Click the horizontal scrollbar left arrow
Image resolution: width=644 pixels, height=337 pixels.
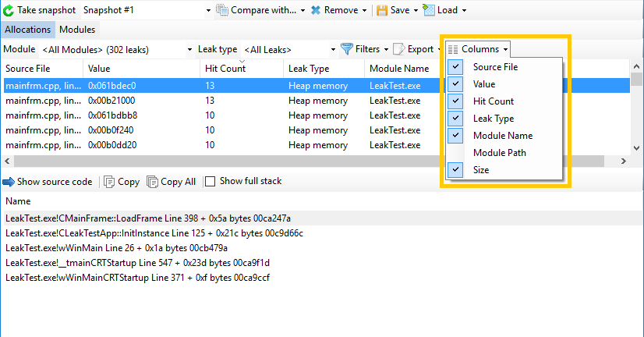(7, 161)
